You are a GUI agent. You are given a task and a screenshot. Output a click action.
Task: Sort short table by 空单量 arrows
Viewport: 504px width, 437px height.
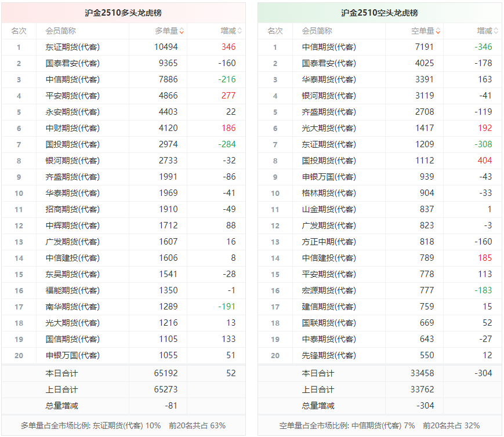click(438, 31)
